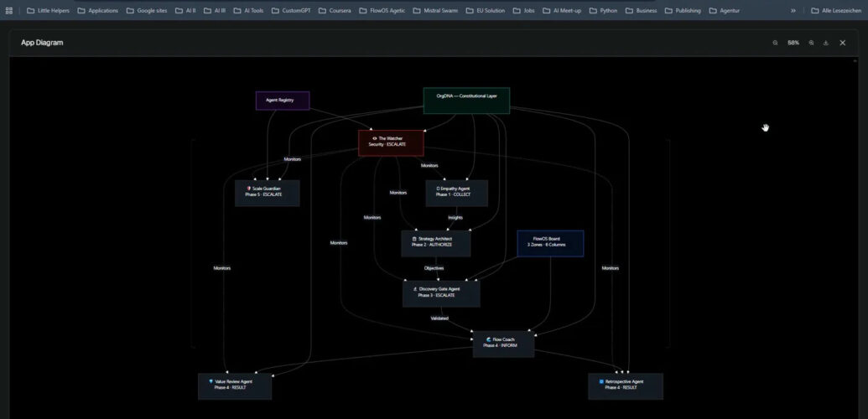Select the Flow Coach Phase 4 node
868x419 pixels.
tap(502, 343)
